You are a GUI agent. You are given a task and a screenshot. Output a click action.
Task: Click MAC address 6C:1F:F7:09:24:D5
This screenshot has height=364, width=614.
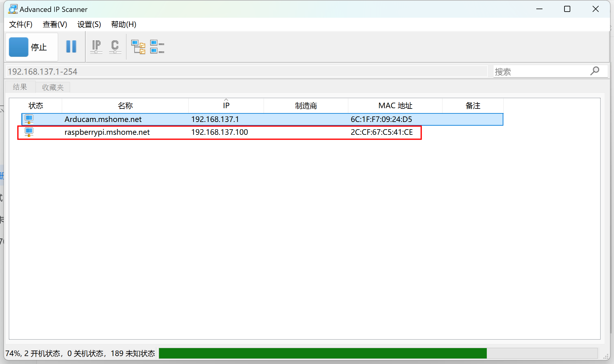point(381,119)
